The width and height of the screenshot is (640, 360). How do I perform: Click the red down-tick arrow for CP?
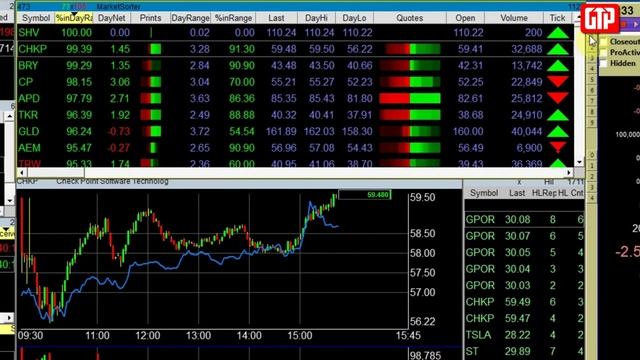(558, 82)
